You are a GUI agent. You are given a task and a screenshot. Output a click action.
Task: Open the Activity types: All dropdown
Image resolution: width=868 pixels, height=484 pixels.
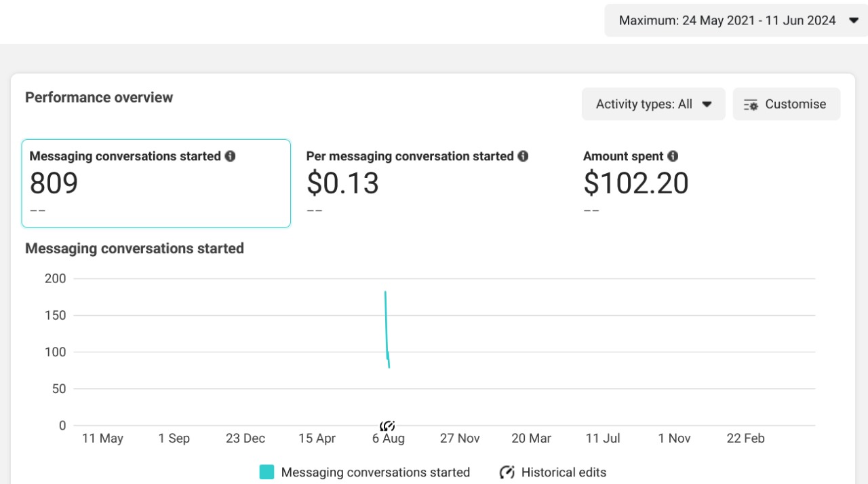(653, 104)
